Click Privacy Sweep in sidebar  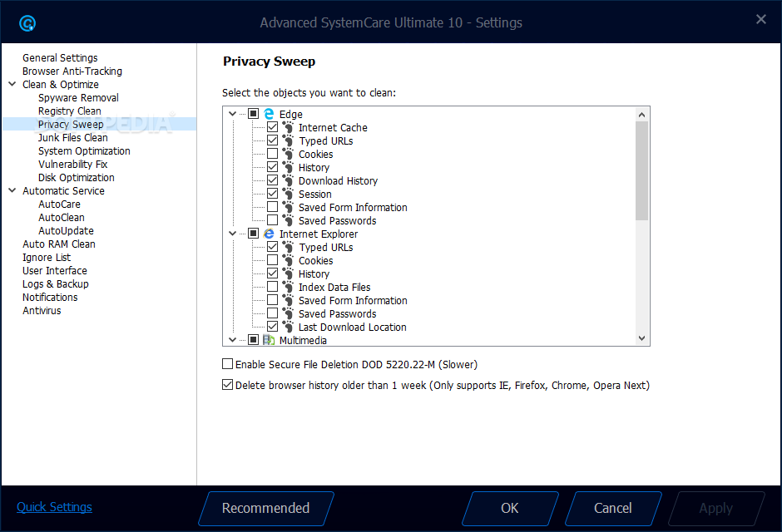(71, 124)
